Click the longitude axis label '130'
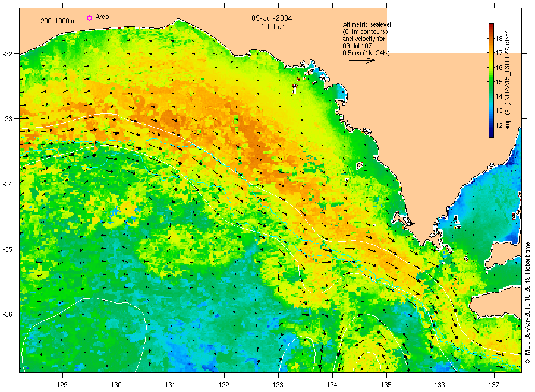Image resolution: width=535 pixels, height=392 pixels. tap(117, 385)
